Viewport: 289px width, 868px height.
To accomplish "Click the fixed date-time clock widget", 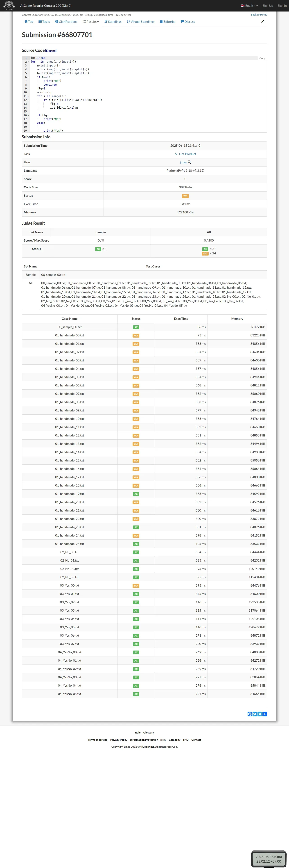I will 268,859.
